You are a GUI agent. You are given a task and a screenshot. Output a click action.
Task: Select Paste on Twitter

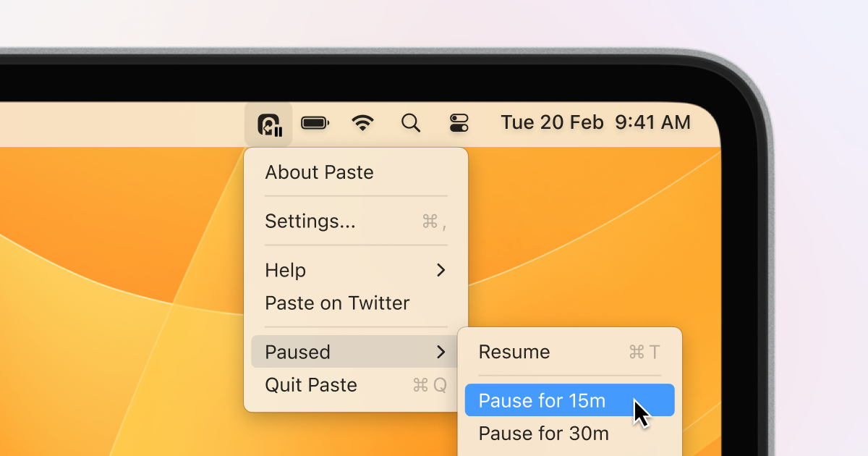337,303
